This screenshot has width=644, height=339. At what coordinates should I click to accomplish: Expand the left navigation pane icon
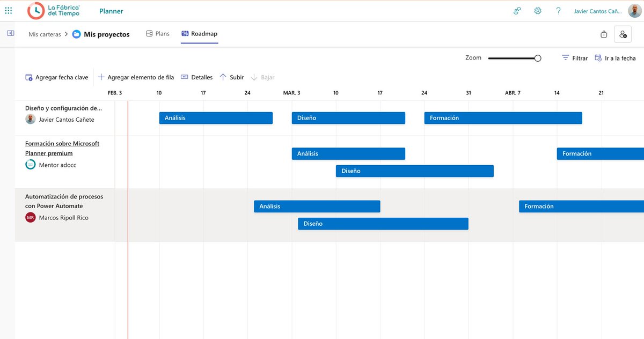[10, 33]
